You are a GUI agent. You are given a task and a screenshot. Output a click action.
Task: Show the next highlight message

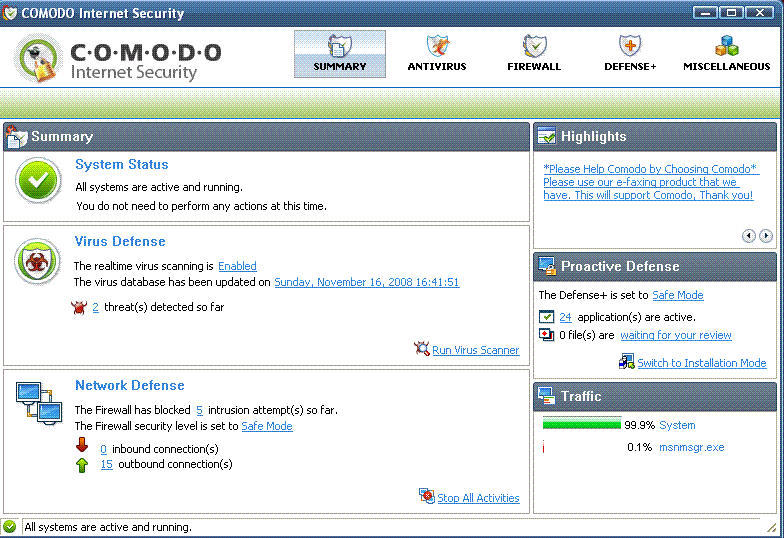pyautogui.click(x=766, y=236)
